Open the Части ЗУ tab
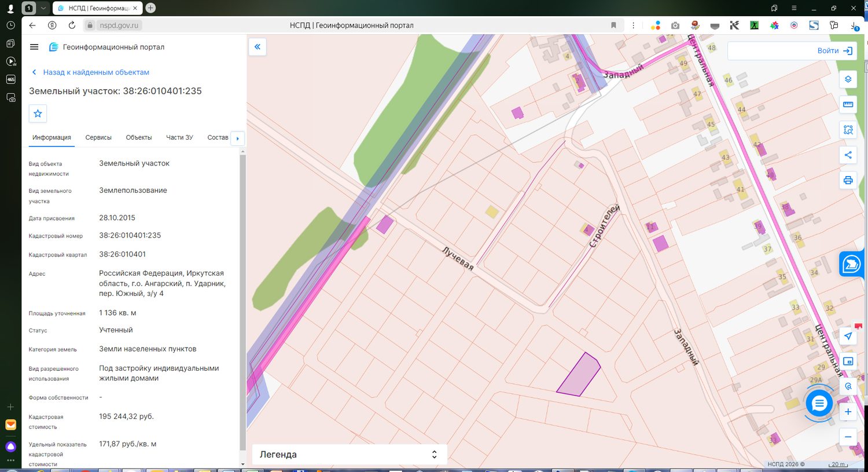The height and width of the screenshot is (472, 868). (x=179, y=138)
